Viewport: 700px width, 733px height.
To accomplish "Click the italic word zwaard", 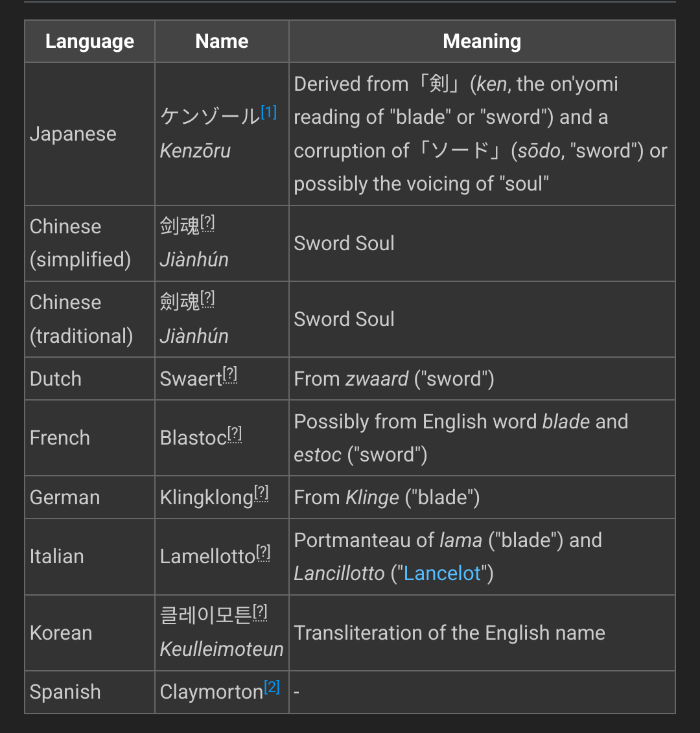I will click(x=377, y=379).
